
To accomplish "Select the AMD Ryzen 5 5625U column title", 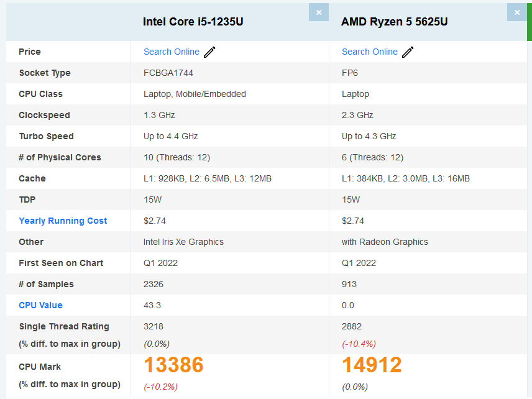I will tap(394, 22).
